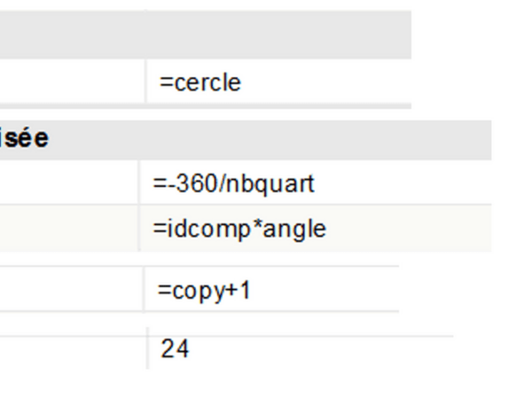
Task: Click the name cell left of 24
Action: coord(71,349)
